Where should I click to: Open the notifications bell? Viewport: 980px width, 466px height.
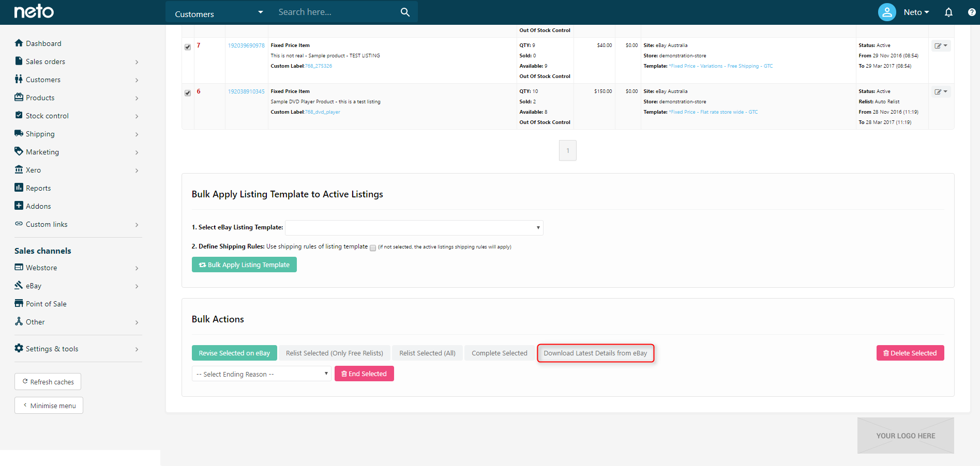pos(948,12)
